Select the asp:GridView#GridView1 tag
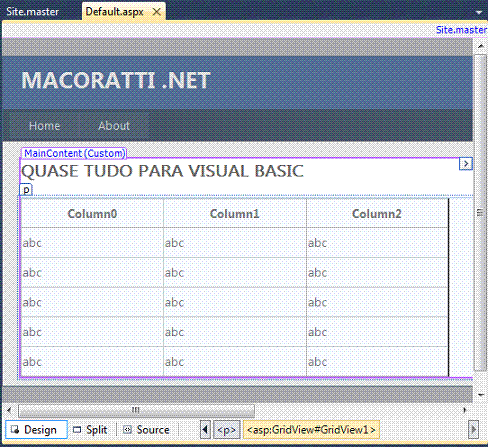The width and height of the screenshot is (488, 447). (311, 430)
